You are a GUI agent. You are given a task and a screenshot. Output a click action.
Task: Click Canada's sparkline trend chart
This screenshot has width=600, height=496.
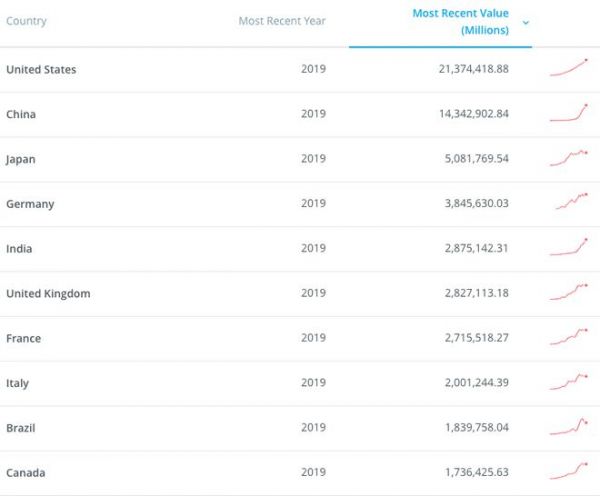tap(568, 470)
